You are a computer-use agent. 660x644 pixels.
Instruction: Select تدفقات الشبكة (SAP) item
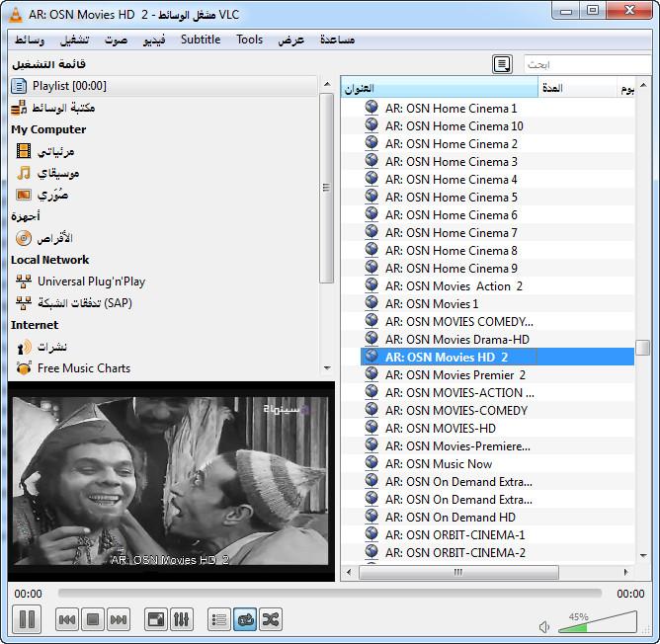(x=74, y=303)
